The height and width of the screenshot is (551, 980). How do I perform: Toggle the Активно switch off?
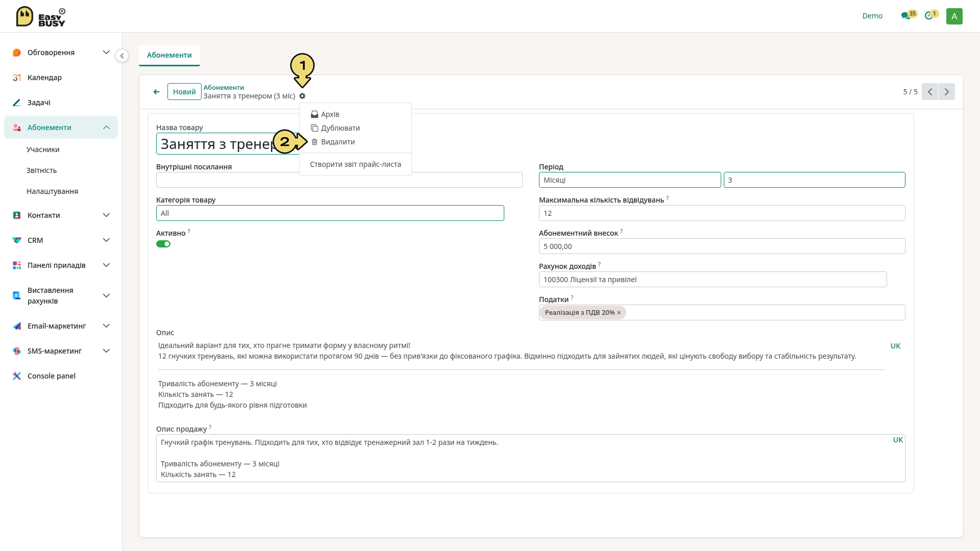[x=163, y=244]
